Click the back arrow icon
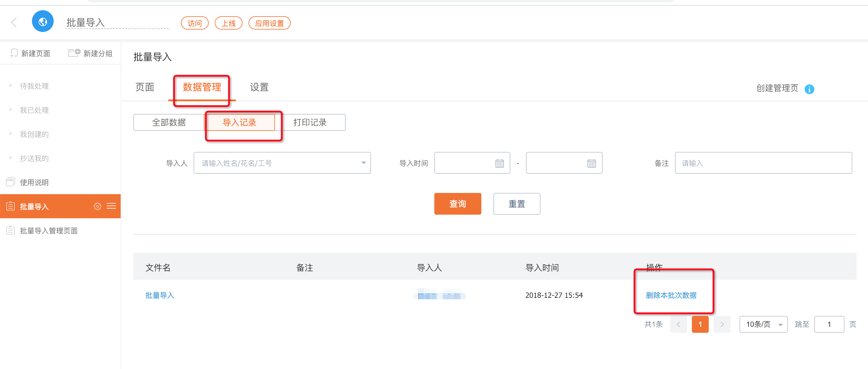The width and height of the screenshot is (868, 369). click(14, 23)
